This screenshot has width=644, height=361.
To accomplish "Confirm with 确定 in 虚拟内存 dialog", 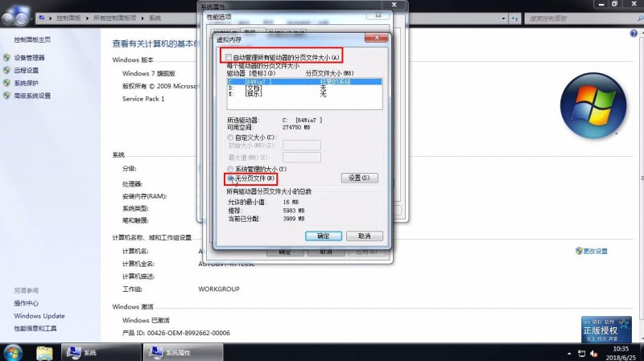I will coord(324,236).
